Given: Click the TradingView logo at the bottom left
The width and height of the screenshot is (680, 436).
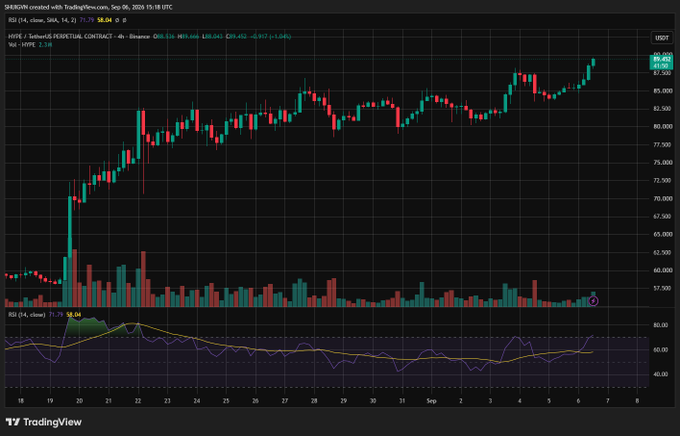Looking at the screenshot, I should click(43, 422).
